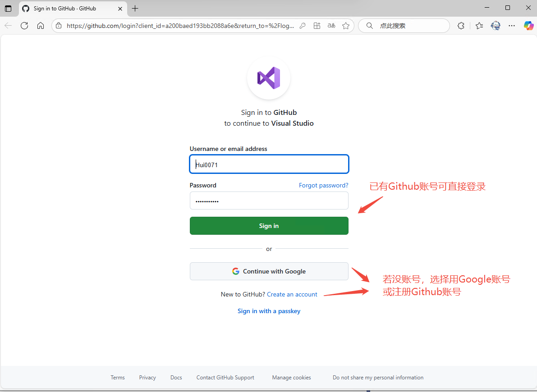Open the Settings and more menu
This screenshot has width=537, height=392.
click(511, 26)
